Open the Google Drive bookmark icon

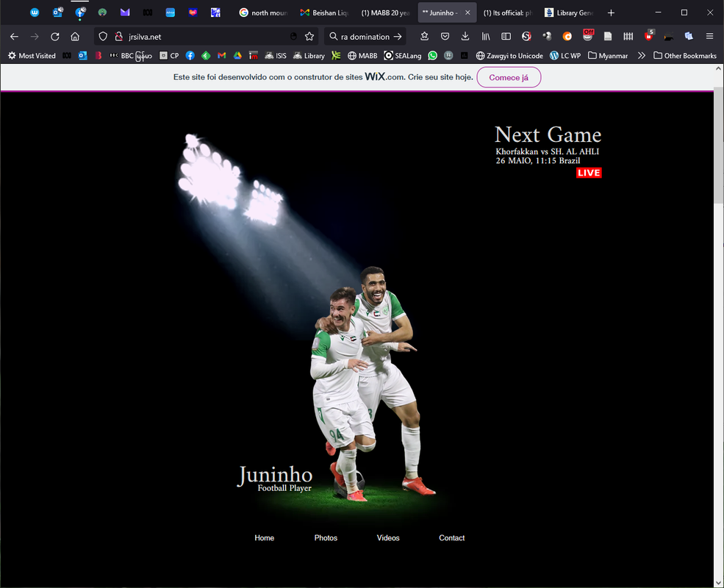tap(237, 55)
